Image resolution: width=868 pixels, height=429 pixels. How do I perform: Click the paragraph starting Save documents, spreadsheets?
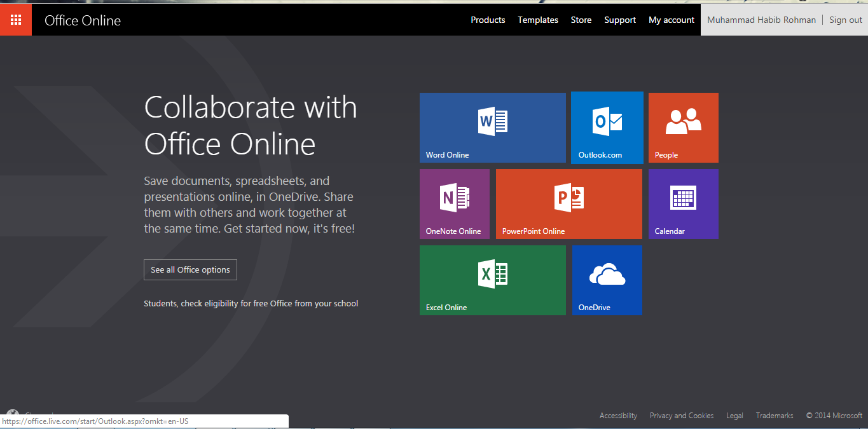click(249, 205)
